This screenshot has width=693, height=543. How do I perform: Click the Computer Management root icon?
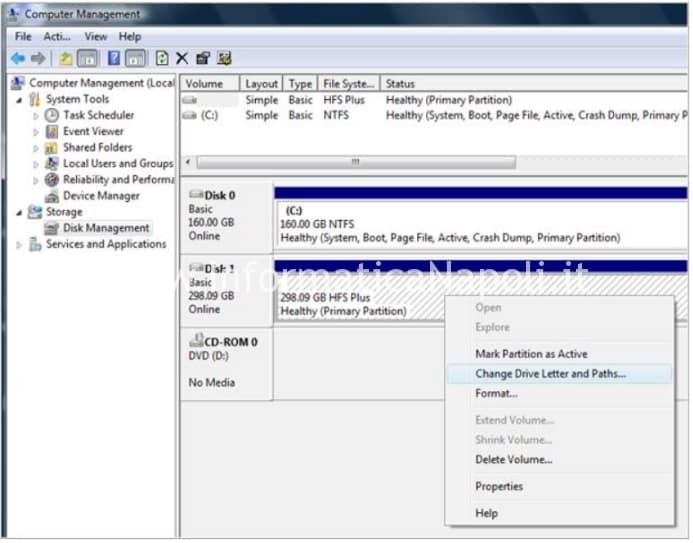[18, 83]
